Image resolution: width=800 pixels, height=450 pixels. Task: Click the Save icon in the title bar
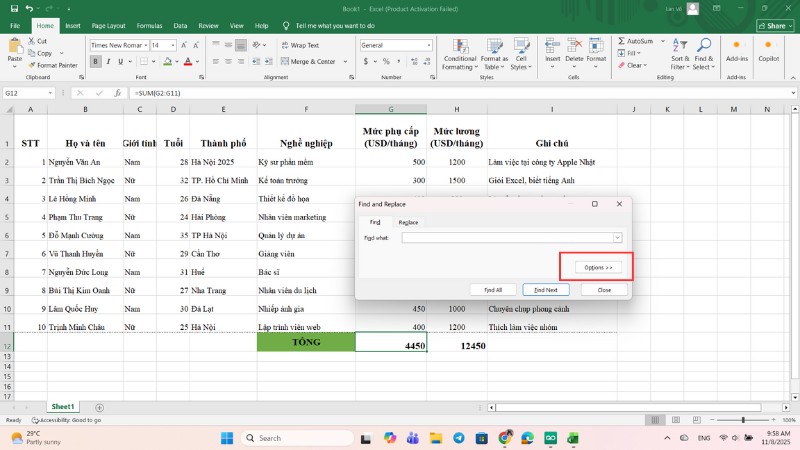[x=12, y=8]
